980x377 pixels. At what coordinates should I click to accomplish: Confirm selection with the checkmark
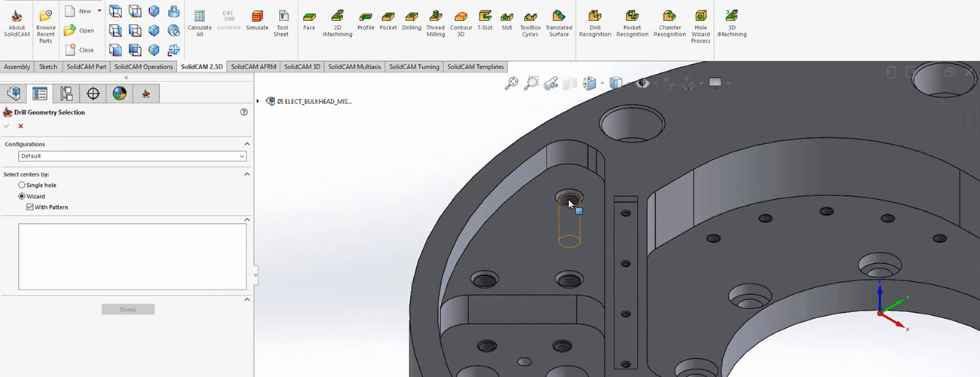(x=8, y=126)
